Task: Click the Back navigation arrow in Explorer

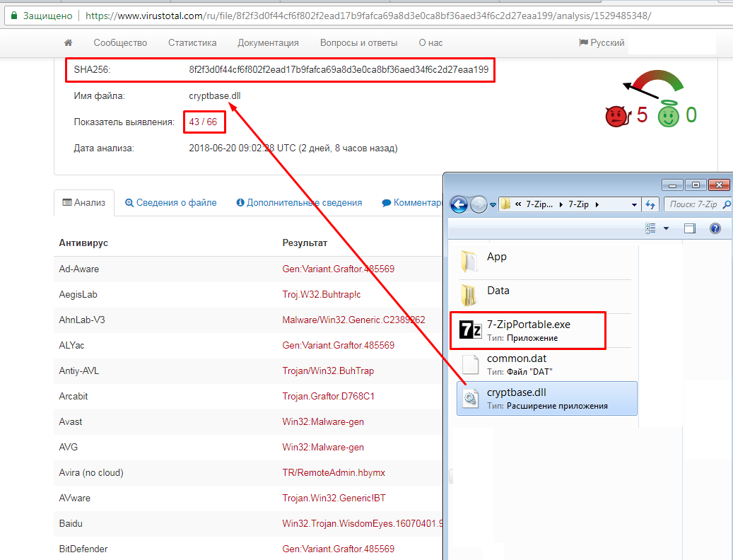Action: [x=459, y=204]
